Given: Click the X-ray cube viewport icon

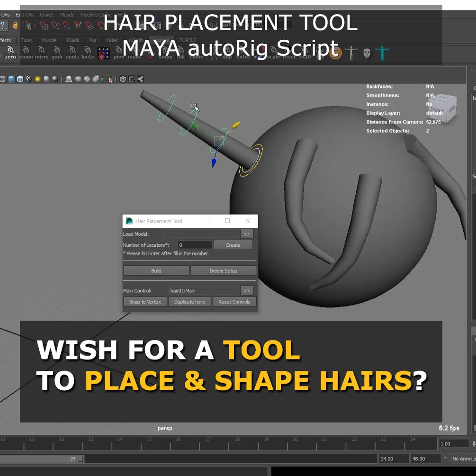Looking at the screenshot, I should 123,79.
